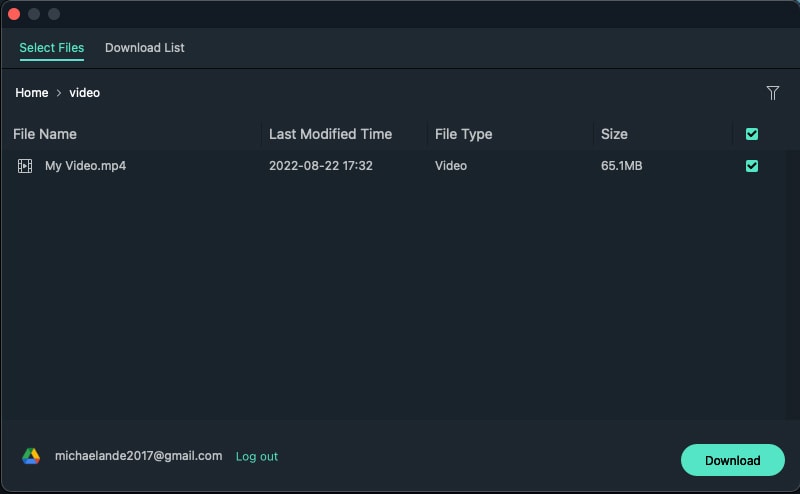The height and width of the screenshot is (494, 800).
Task: Click the michaelande2017@gmail.com account label
Action: 138,456
